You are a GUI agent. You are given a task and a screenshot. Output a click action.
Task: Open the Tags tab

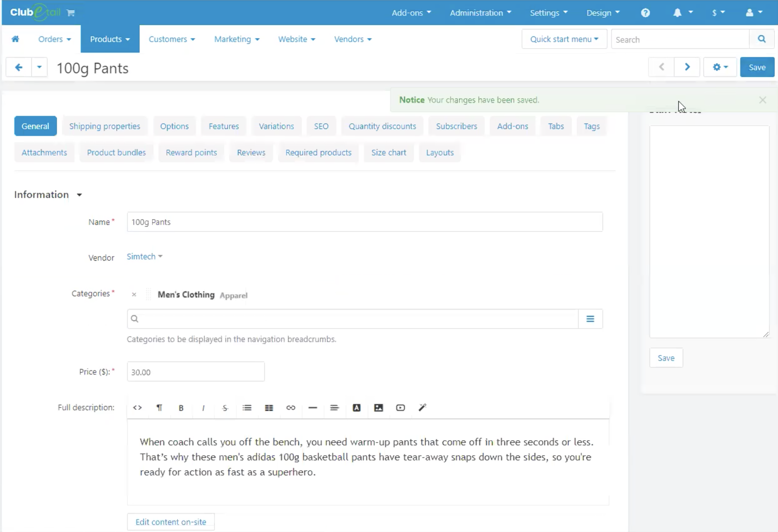coord(592,126)
